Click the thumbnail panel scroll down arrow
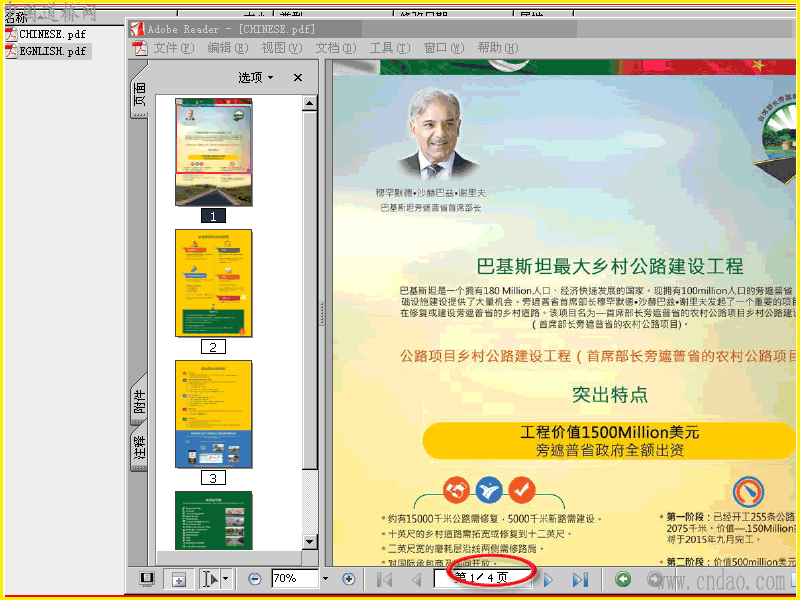The image size is (800, 600). 310,541
